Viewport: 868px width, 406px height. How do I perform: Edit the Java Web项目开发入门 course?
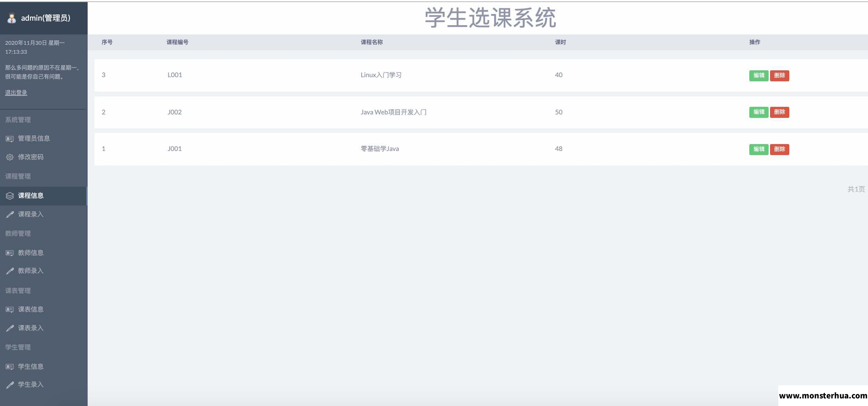tap(759, 112)
